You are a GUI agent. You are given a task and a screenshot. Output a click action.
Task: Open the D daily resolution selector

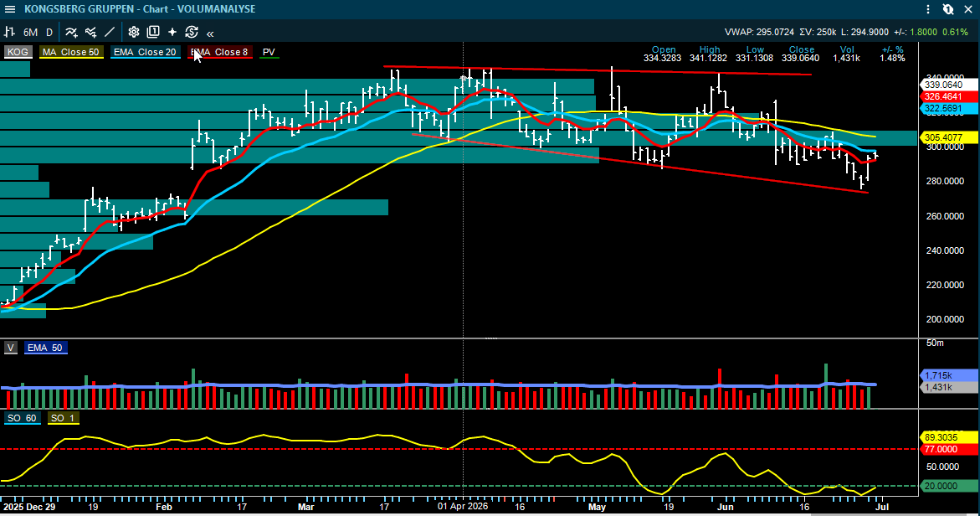pyautogui.click(x=49, y=32)
